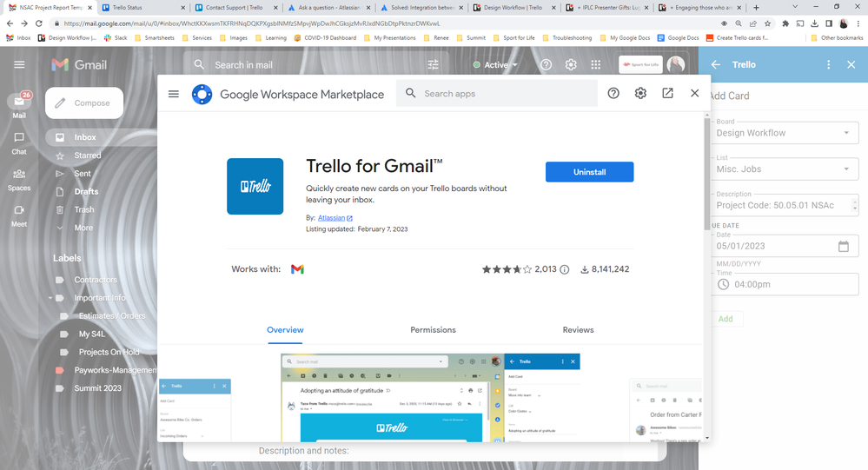Open Spaces in Gmail sidebar
This screenshot has width=868, height=470.
(19, 180)
